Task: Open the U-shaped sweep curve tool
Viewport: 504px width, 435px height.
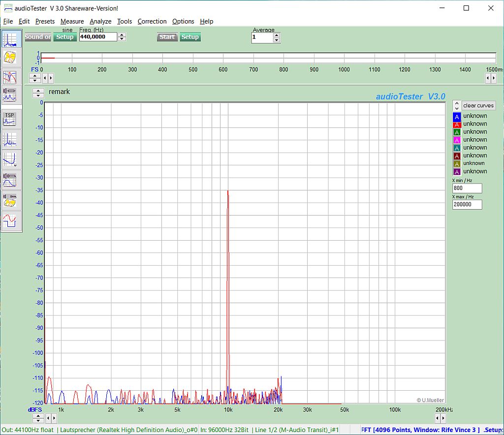Action: 10,159
